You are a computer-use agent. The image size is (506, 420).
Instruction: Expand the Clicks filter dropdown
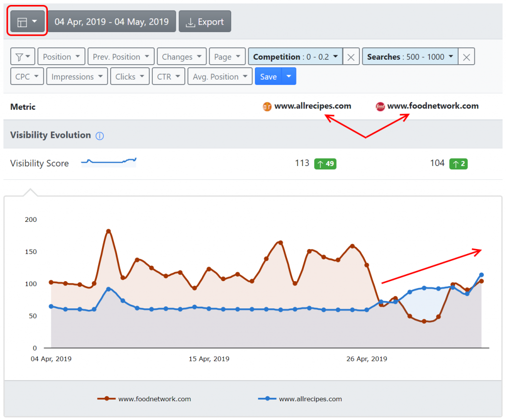tap(130, 77)
